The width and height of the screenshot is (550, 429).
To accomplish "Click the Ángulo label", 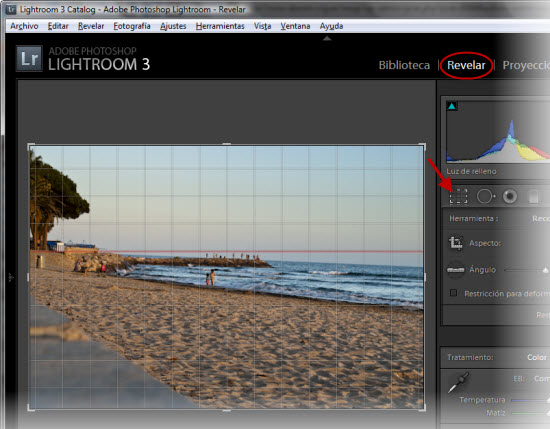I will 482,269.
